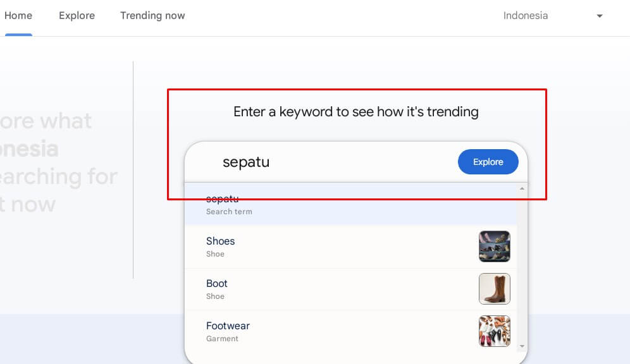Choose the Footwear Garment suggestion
This screenshot has height=364, width=630.
(x=351, y=332)
